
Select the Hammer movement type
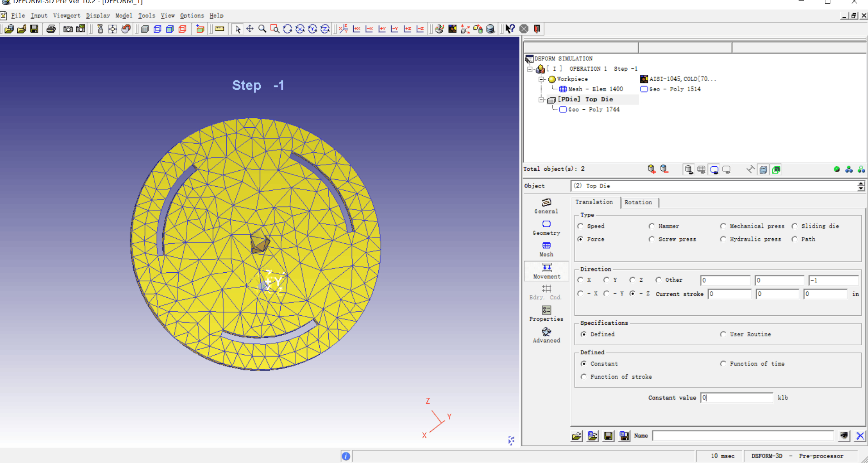(664, 226)
